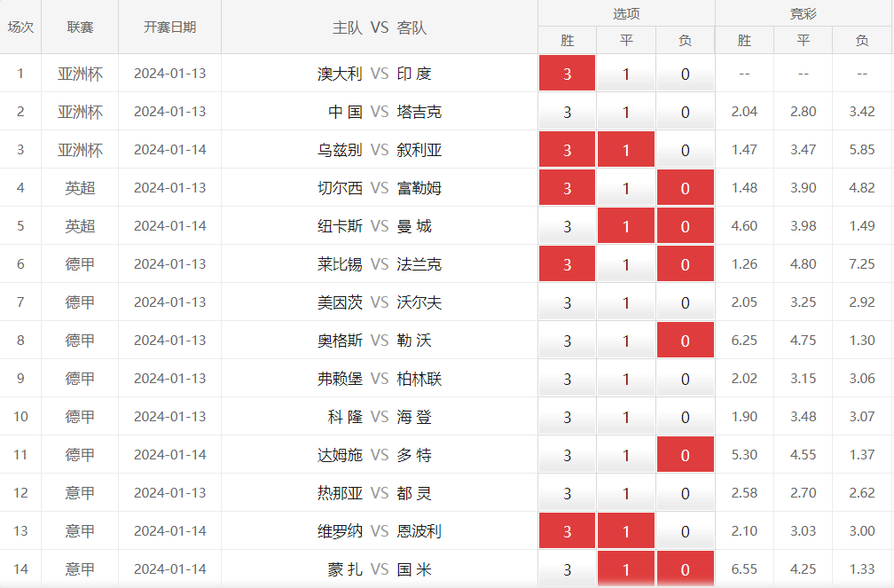Click draw odds 3.47 for 乌兹别 match
Image resolution: width=894 pixels, height=588 pixels.
[803, 150]
